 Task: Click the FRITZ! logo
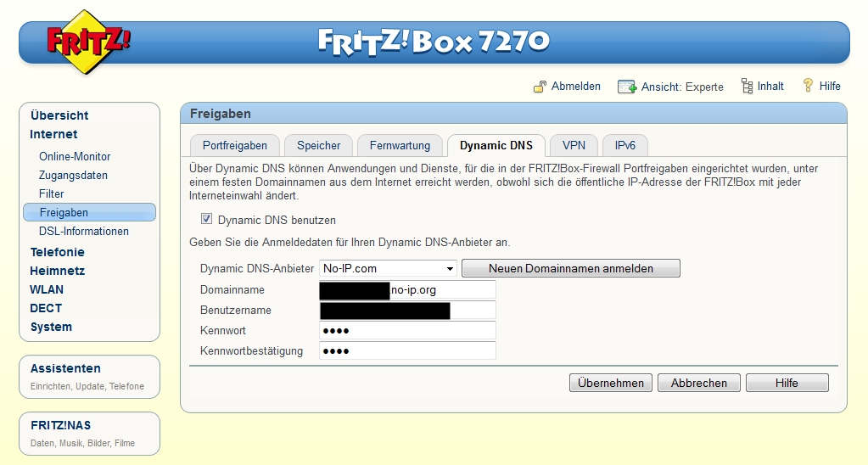[87, 42]
